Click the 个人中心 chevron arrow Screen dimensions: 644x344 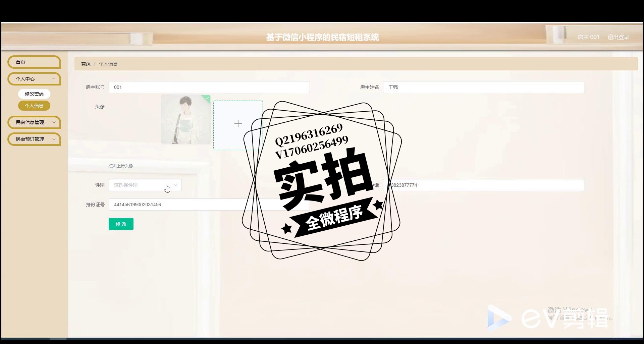coord(54,79)
